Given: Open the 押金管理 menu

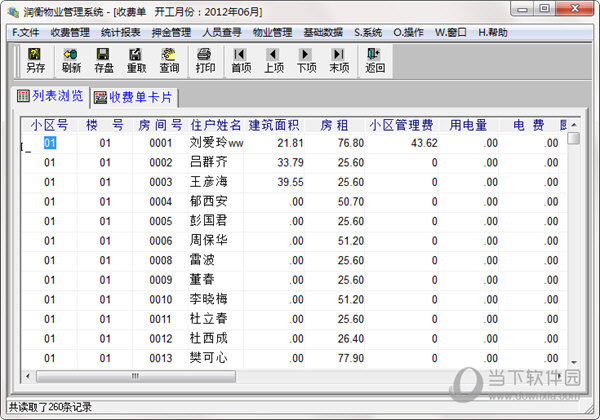Looking at the screenshot, I should point(171,33).
